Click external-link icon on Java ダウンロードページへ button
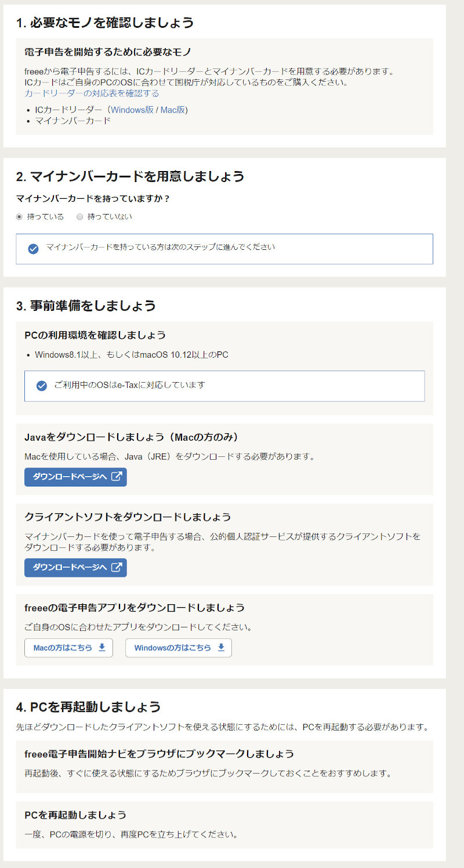The height and width of the screenshot is (868, 464). (x=117, y=477)
